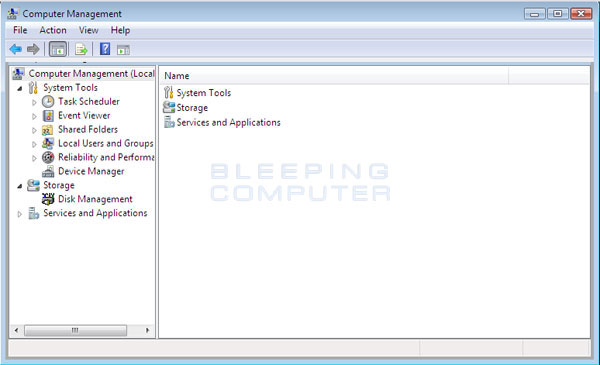This screenshot has width=600, height=365.
Task: Click the Name column header
Action: [334, 76]
